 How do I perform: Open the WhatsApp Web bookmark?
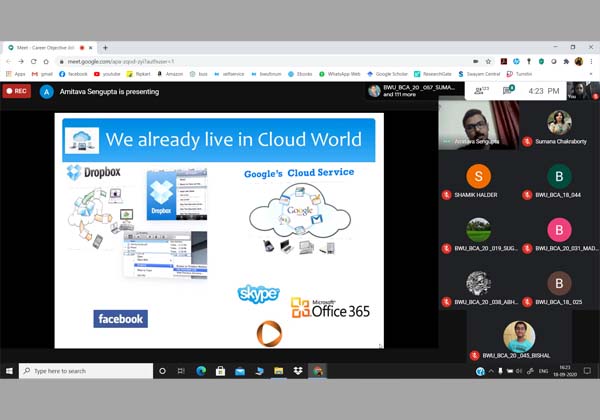pos(340,74)
